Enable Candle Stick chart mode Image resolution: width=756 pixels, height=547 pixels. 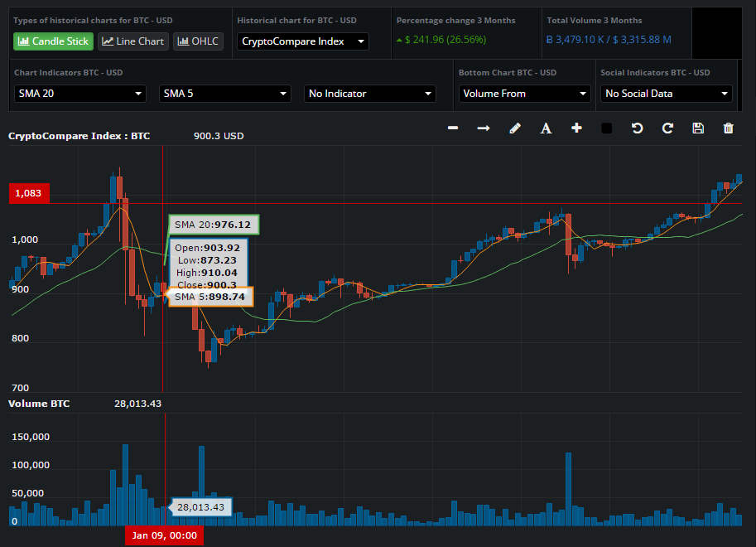(53, 41)
